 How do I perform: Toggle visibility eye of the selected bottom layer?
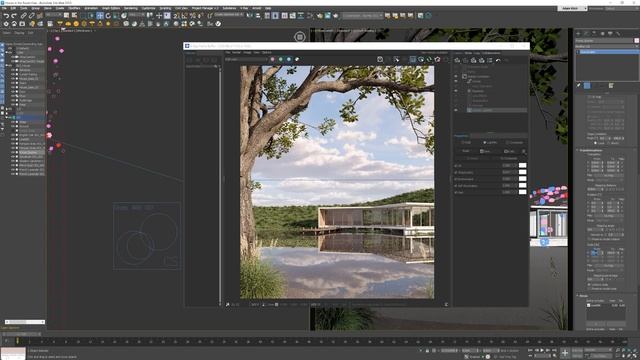456,110
